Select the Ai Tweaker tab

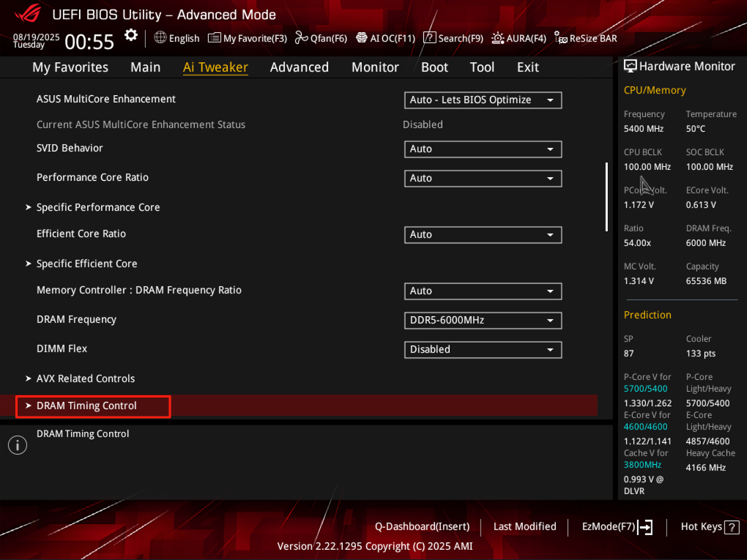(215, 67)
